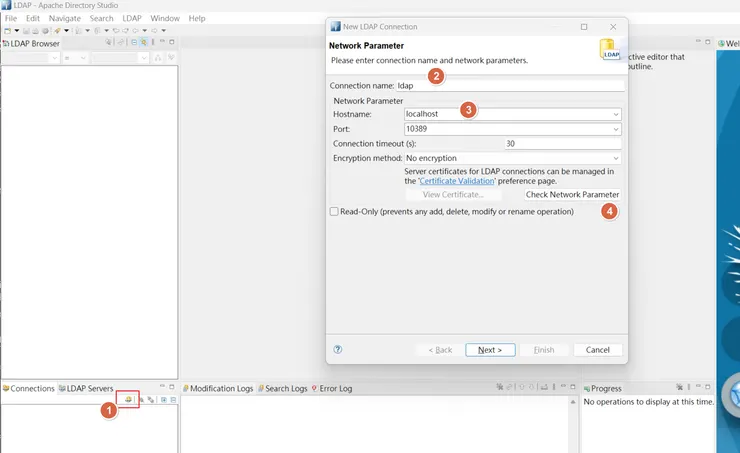Viewport: 740px width, 453px height.
Task: Click the Back navigation arrow in main toolbar
Action: pos(135,31)
